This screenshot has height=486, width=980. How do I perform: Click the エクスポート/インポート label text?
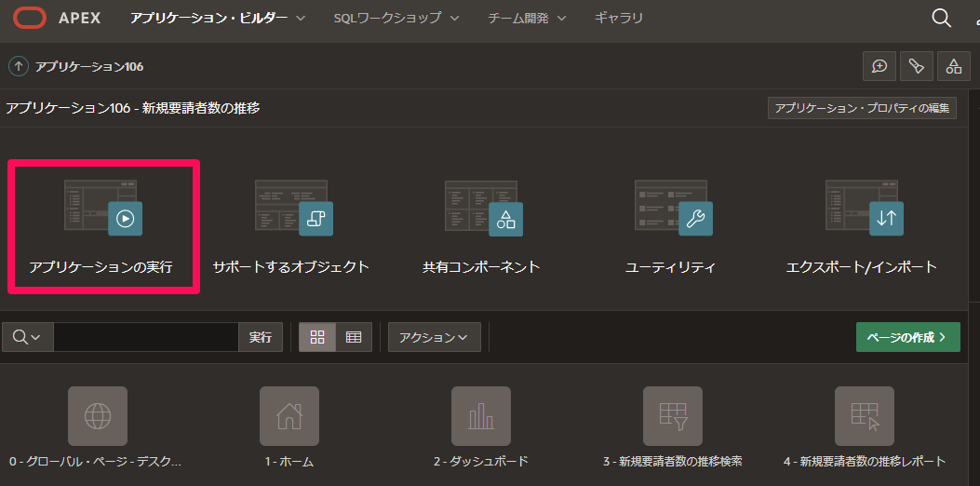862,267
